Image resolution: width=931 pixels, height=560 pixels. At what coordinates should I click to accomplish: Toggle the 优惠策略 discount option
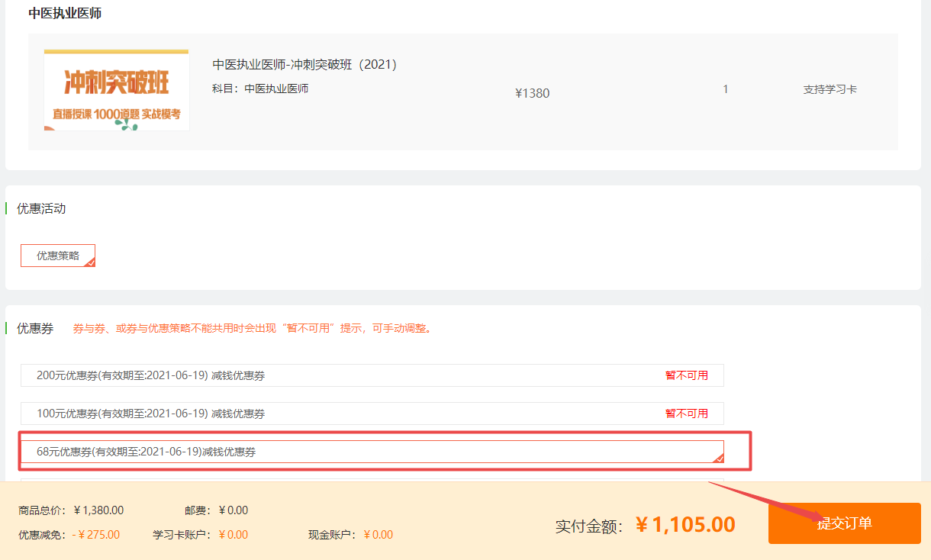click(x=58, y=256)
